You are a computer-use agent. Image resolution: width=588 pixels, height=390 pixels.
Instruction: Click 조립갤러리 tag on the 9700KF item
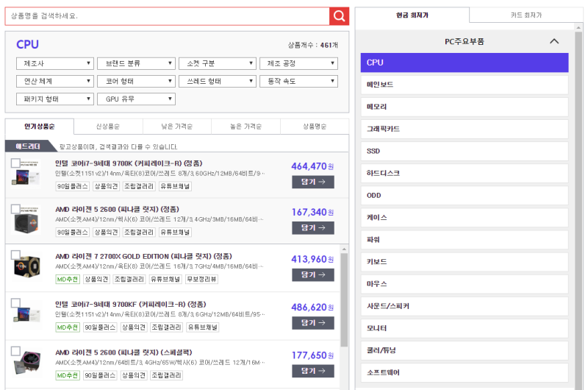click(x=166, y=327)
